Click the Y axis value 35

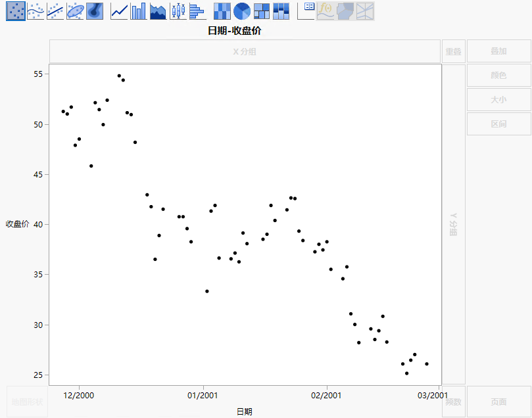pos(38,275)
